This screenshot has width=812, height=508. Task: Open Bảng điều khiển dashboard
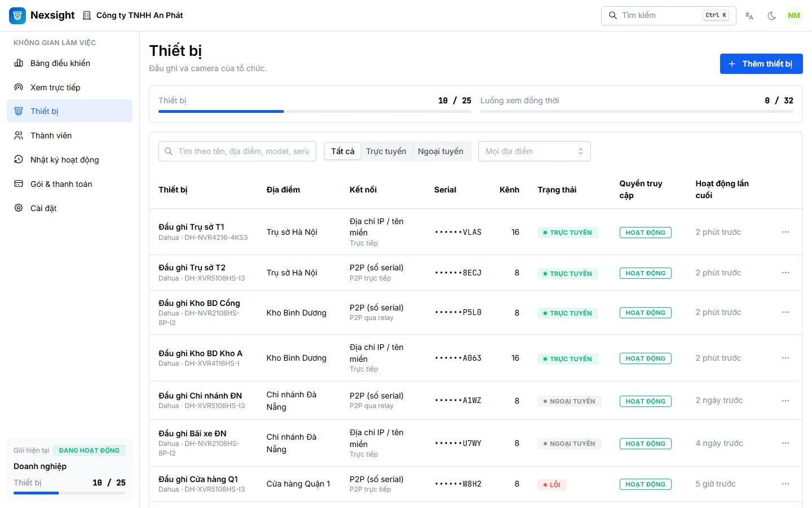(x=69, y=63)
